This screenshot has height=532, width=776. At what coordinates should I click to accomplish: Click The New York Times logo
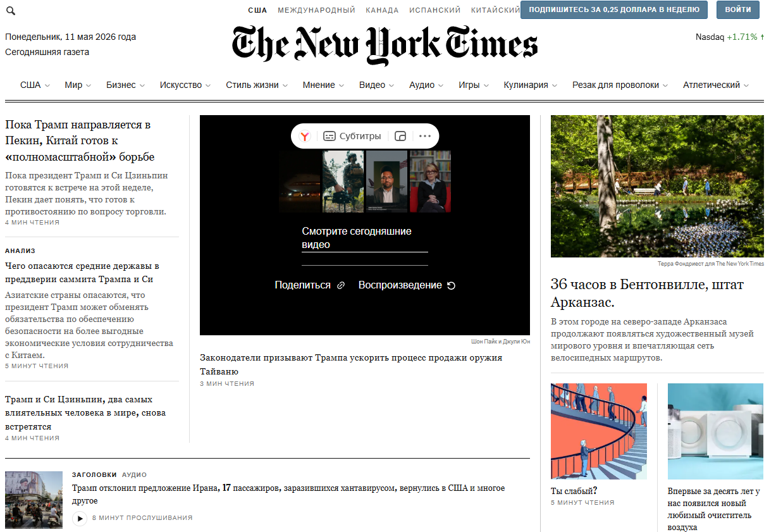pyautogui.click(x=385, y=46)
